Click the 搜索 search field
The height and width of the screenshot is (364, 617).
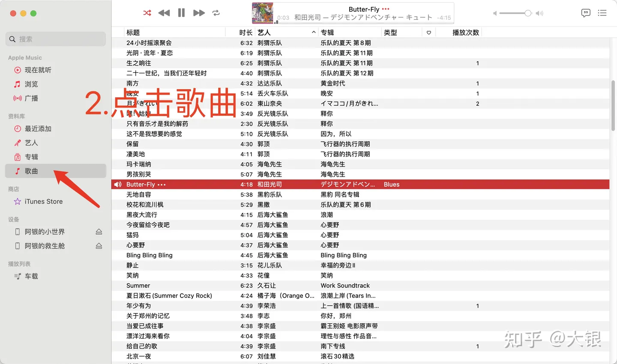click(56, 39)
